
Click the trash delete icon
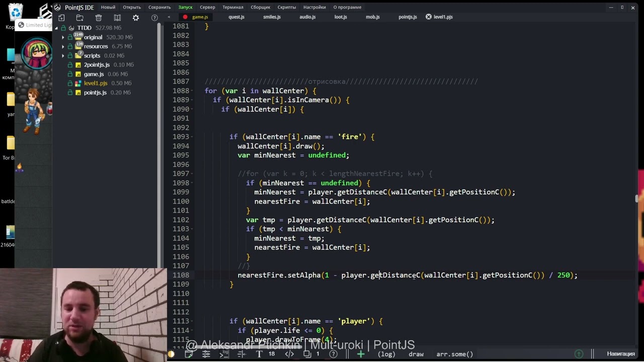(99, 18)
